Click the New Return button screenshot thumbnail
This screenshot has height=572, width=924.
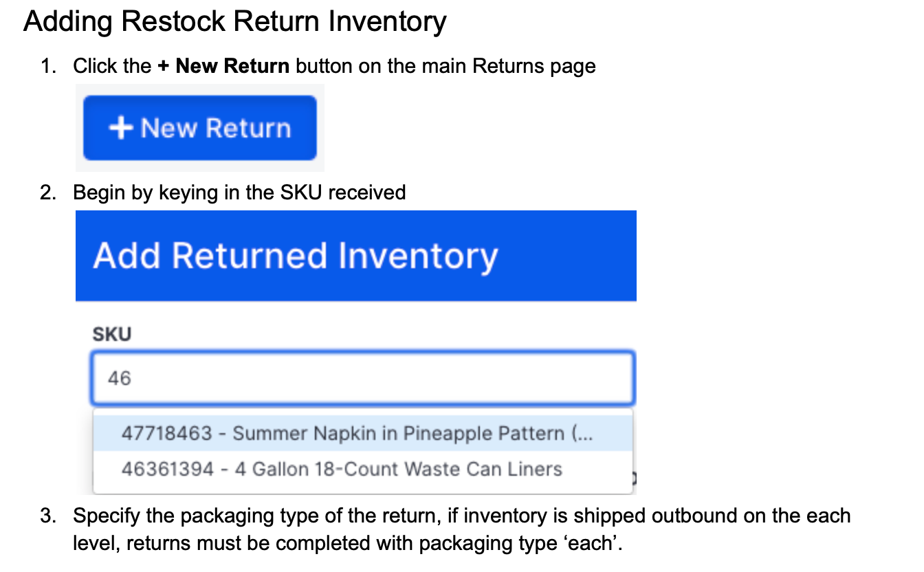pyautogui.click(x=199, y=127)
